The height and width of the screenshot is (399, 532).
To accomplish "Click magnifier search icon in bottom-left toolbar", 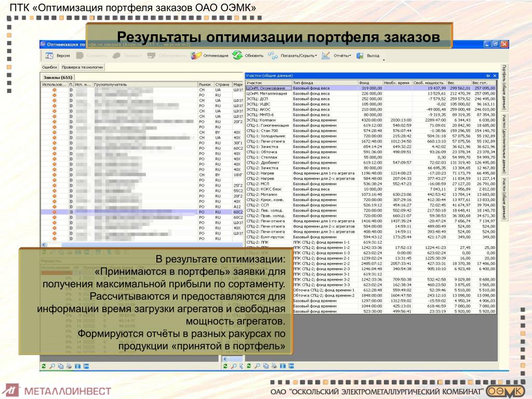I will tap(52, 366).
